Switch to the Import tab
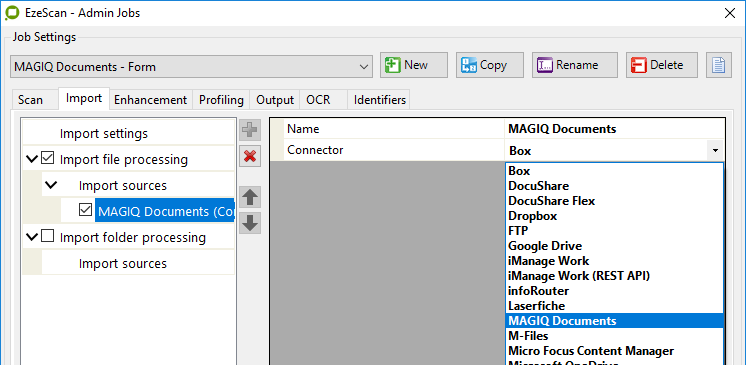 84,99
